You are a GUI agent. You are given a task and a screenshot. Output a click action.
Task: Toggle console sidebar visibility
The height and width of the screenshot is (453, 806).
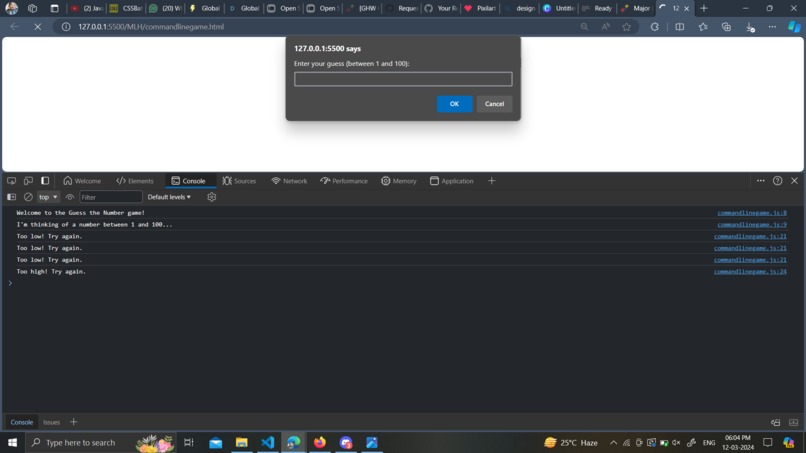(11, 197)
